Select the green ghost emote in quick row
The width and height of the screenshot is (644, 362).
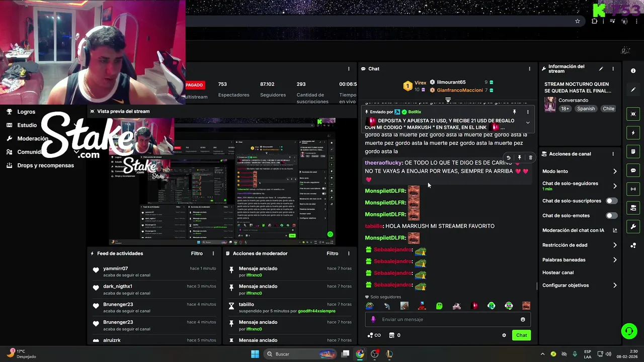click(439, 306)
